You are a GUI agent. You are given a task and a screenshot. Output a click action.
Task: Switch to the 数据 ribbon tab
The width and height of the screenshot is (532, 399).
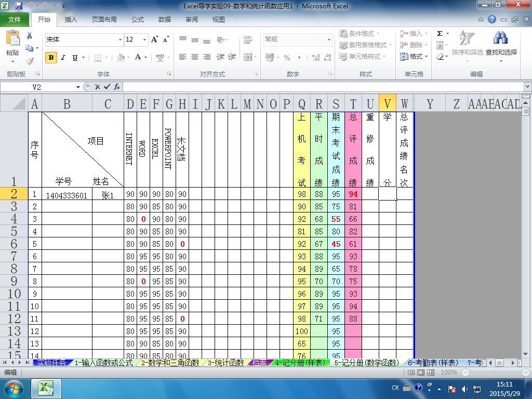(165, 20)
